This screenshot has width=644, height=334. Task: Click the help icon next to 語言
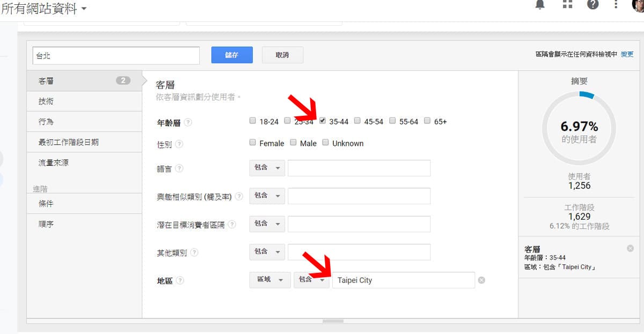pos(179,168)
